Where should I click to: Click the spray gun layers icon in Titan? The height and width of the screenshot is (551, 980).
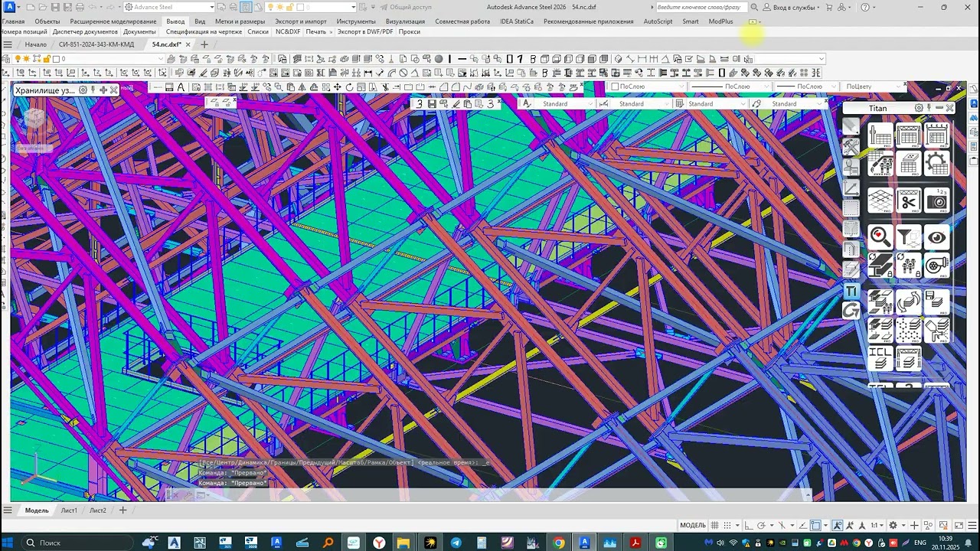point(936,330)
